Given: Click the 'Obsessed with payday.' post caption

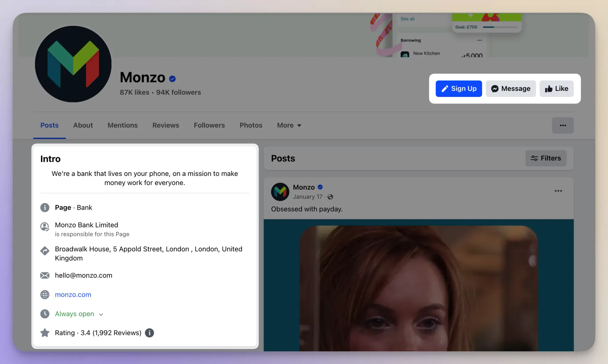Looking at the screenshot, I should (307, 209).
